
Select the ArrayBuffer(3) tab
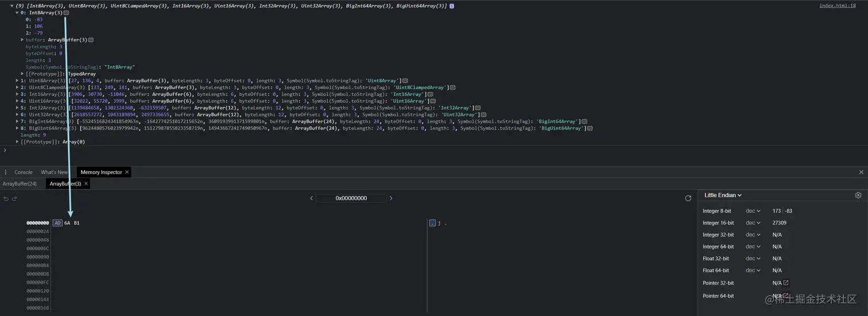(65, 184)
